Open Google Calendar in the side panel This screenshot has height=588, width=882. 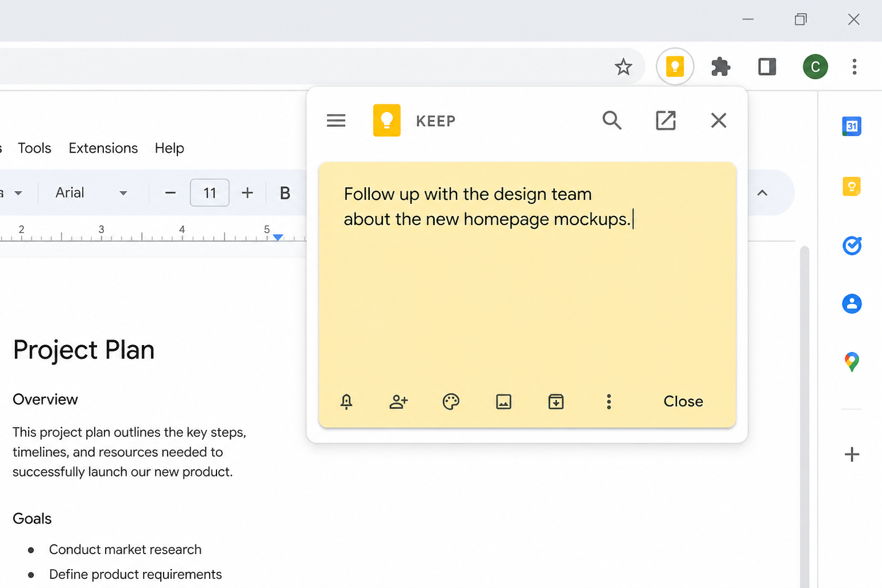(x=852, y=126)
